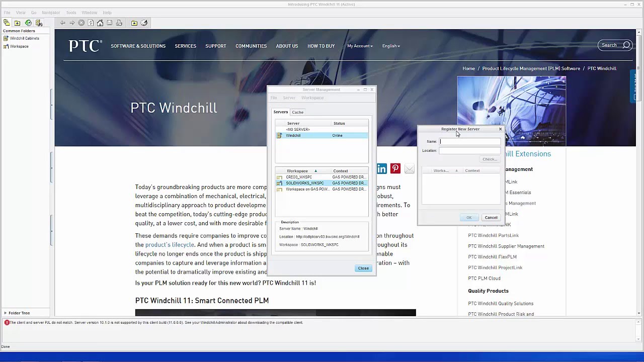
Task: Open the Workspace menu in Server Management
Action: [312, 98]
